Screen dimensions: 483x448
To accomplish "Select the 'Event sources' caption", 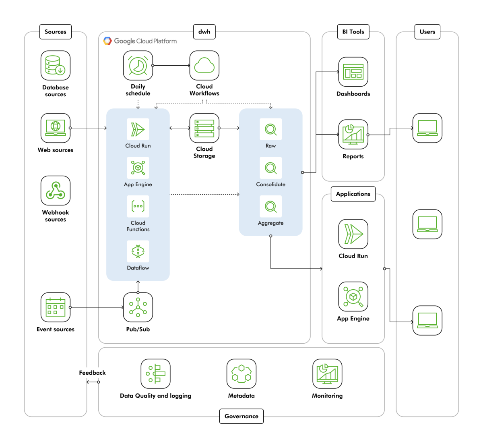I will [x=56, y=329].
